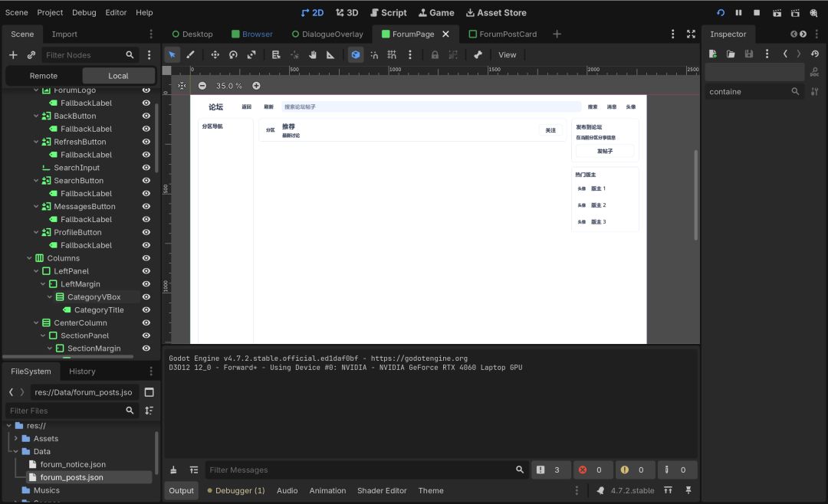
Task: Collapse the Columns tree node
Action: [x=30, y=258]
